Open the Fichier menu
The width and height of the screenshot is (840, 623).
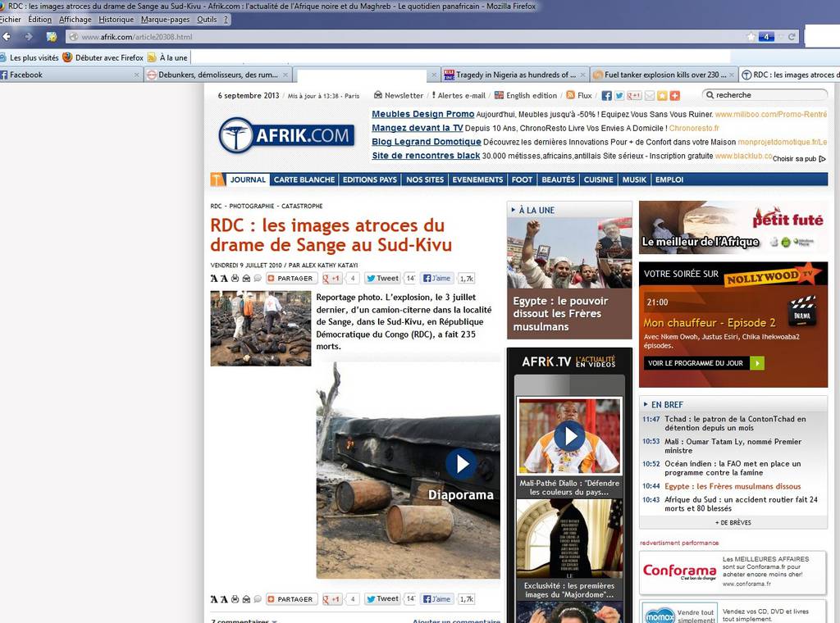click(x=10, y=20)
